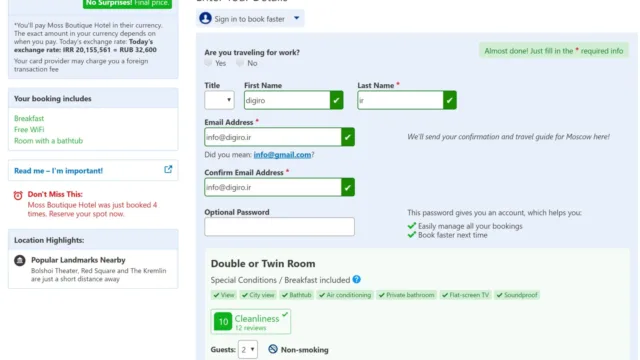Open the Guests number dropdown
640x360 pixels.
(x=248, y=349)
